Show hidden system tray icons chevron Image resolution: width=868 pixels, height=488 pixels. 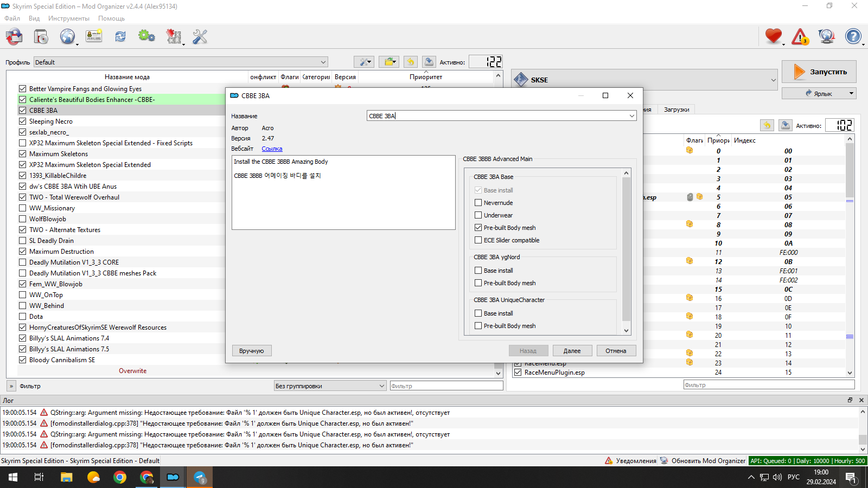[751, 477]
